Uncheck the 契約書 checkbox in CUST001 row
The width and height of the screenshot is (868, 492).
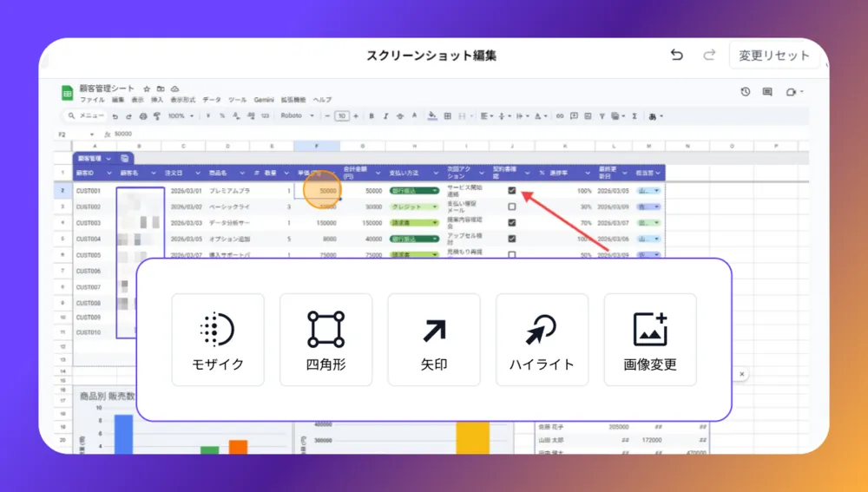coord(511,190)
